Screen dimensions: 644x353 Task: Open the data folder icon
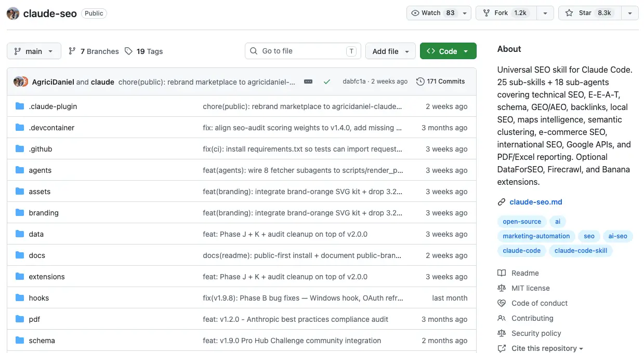20,234
